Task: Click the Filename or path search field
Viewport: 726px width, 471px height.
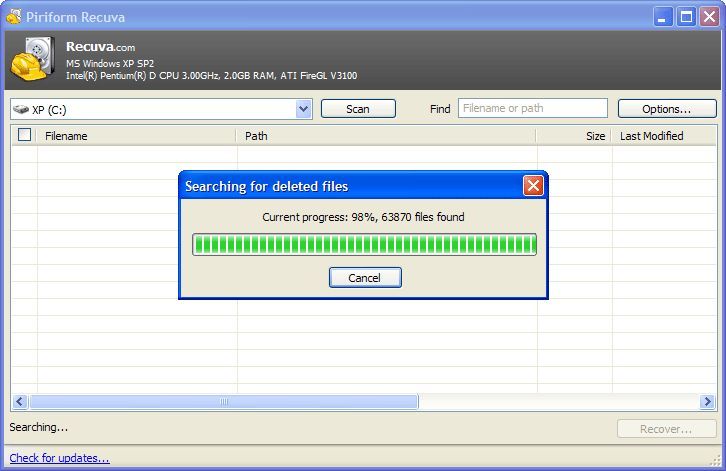Action: point(533,108)
